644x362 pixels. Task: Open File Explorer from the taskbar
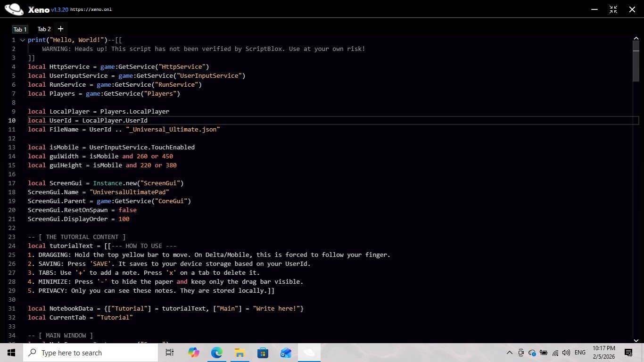pyautogui.click(x=239, y=353)
